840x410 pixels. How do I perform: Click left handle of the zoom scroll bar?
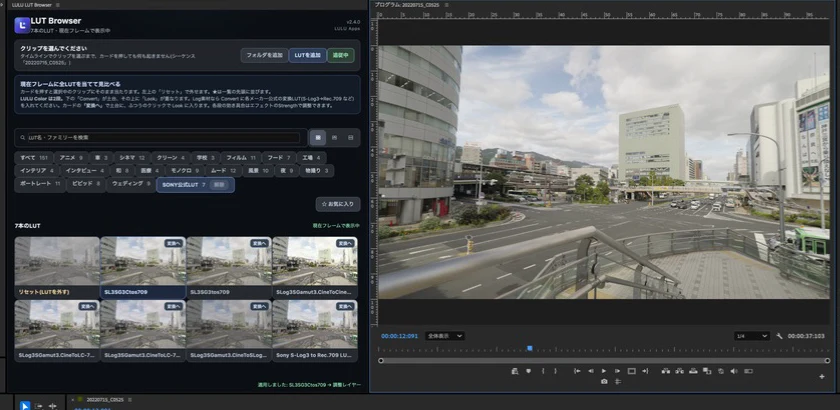381,361
